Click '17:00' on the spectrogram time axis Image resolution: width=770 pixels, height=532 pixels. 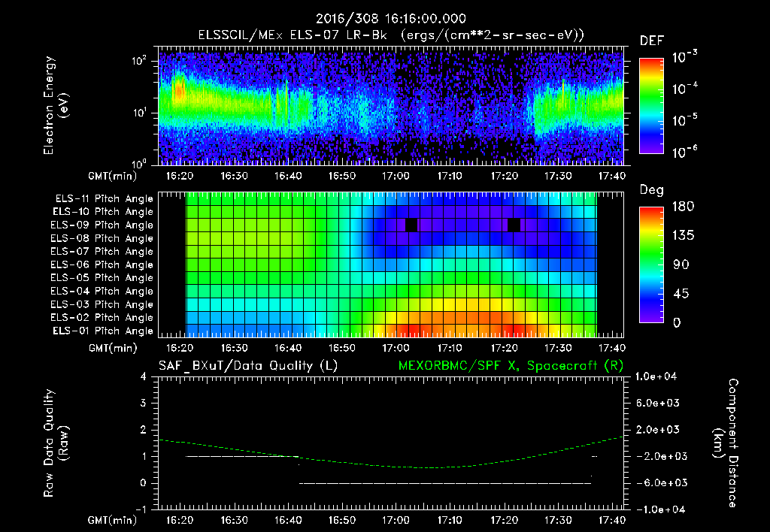click(x=396, y=176)
